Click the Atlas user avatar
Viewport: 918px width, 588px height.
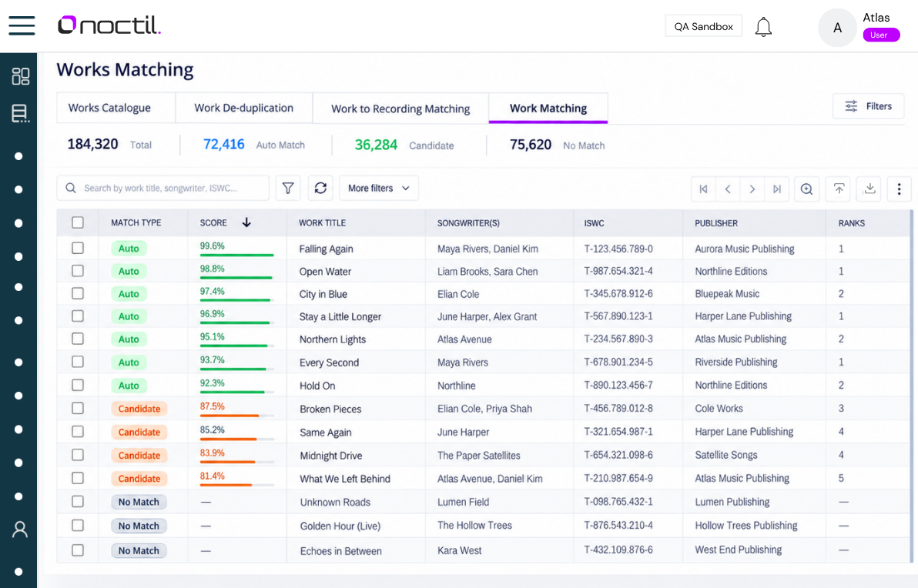[x=837, y=28]
